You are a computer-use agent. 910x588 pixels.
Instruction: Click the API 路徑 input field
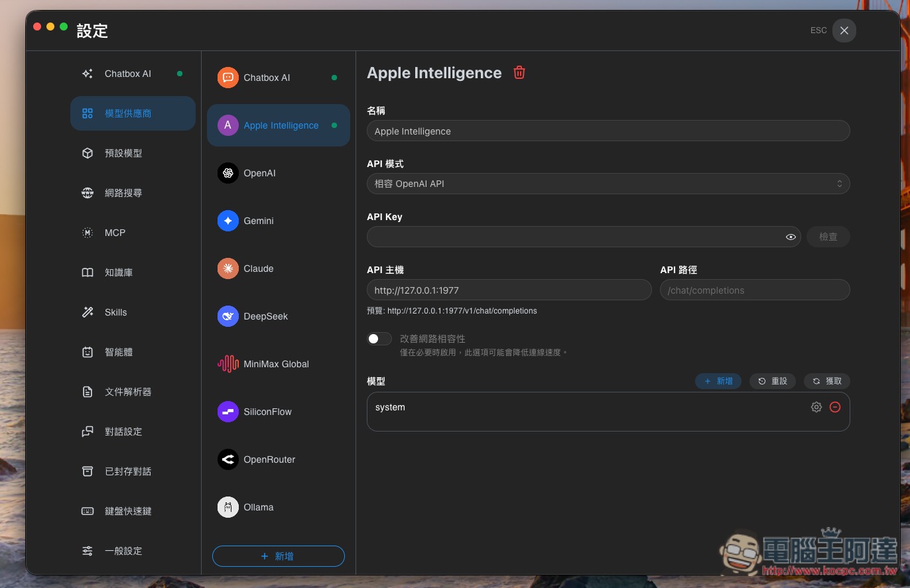[755, 290]
